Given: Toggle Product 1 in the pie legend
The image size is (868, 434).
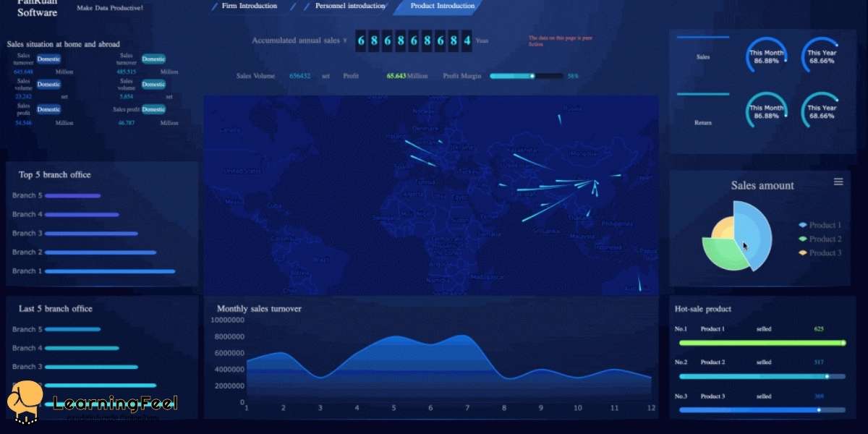Looking at the screenshot, I should tap(821, 225).
